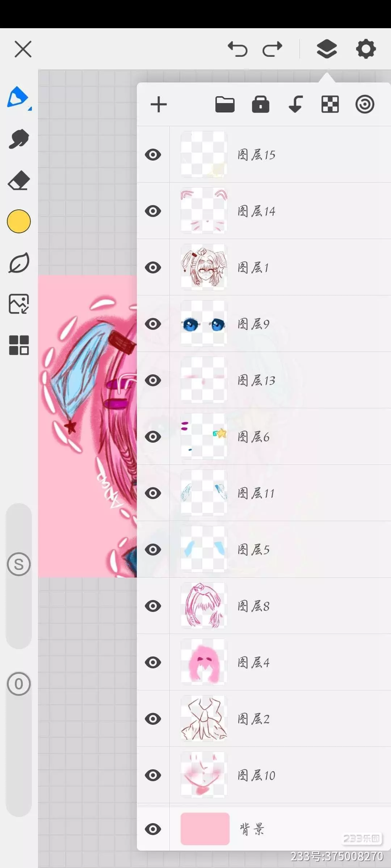Screen dimensions: 391x868
Task: Toggle alpha lock checkerboard icon
Action: coord(330,105)
